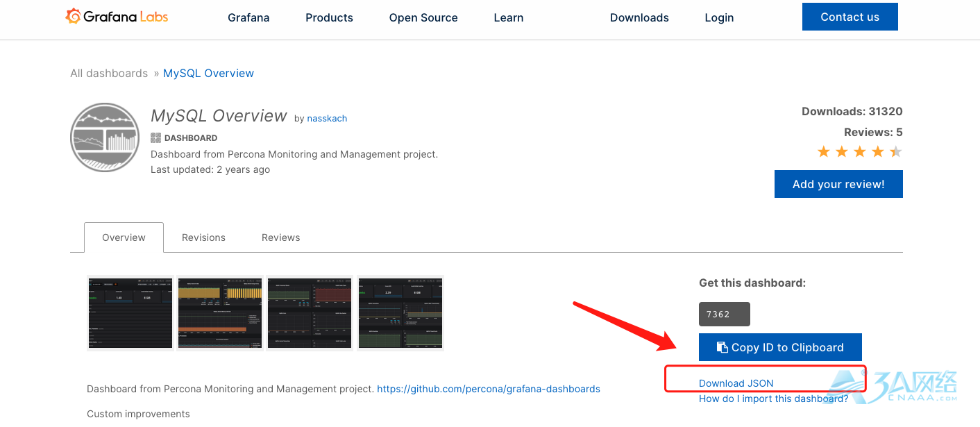Switch to the Revisions tab
The image size is (980, 427).
click(203, 237)
